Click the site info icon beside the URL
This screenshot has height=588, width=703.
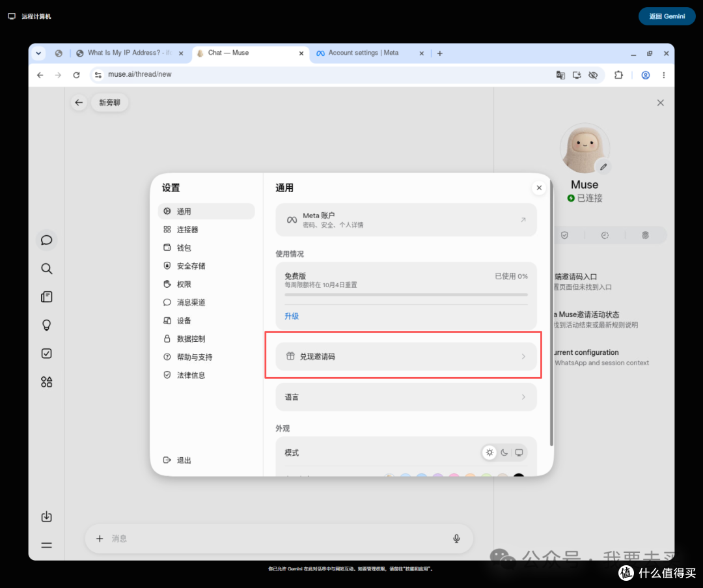pyautogui.click(x=98, y=75)
